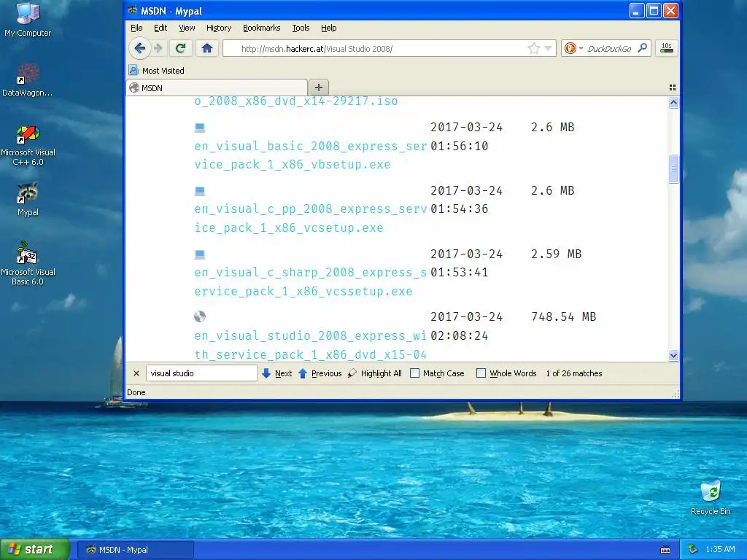Image resolution: width=747 pixels, height=560 pixels.
Task: Select the Mypal desktop shortcut
Action: pyautogui.click(x=28, y=199)
